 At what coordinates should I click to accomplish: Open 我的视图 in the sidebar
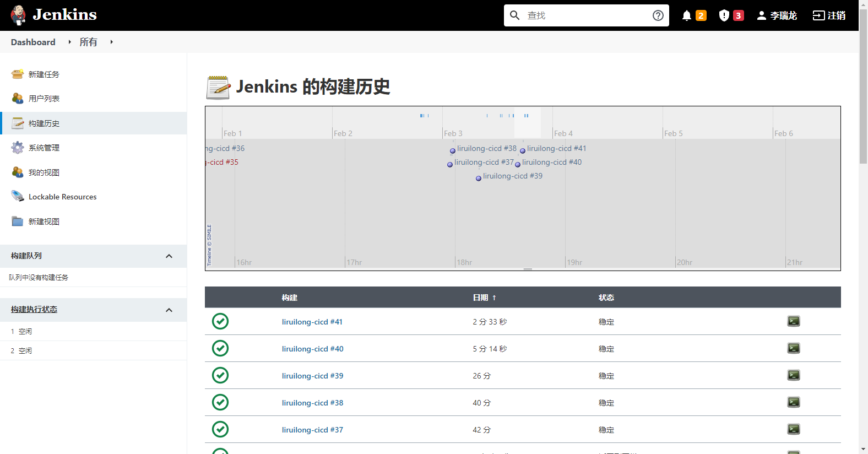tap(44, 172)
